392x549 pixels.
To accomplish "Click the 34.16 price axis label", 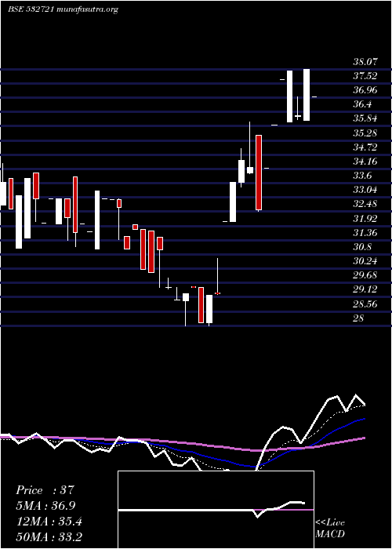I will tap(365, 162).
